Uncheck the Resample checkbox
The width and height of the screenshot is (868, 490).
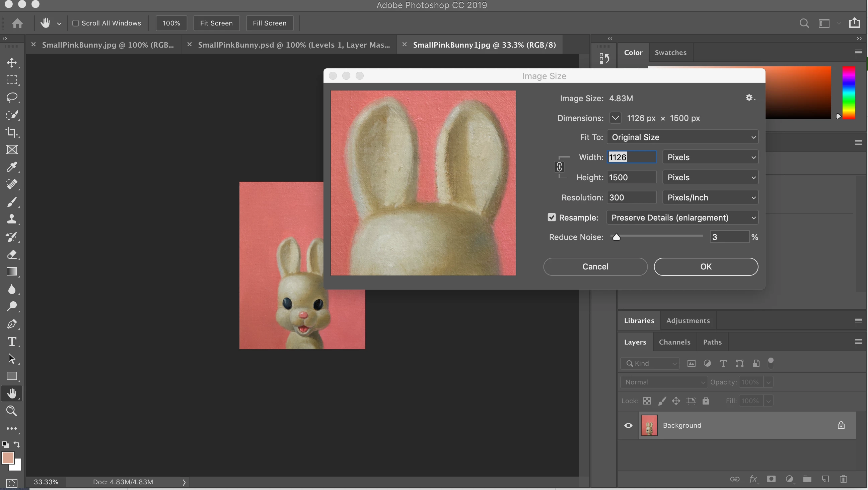552,218
